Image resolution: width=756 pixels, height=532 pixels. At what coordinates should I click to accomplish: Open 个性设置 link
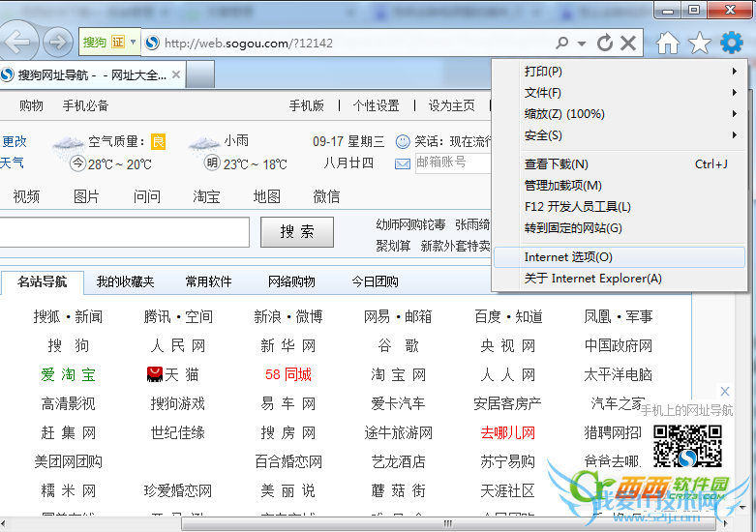tap(377, 105)
